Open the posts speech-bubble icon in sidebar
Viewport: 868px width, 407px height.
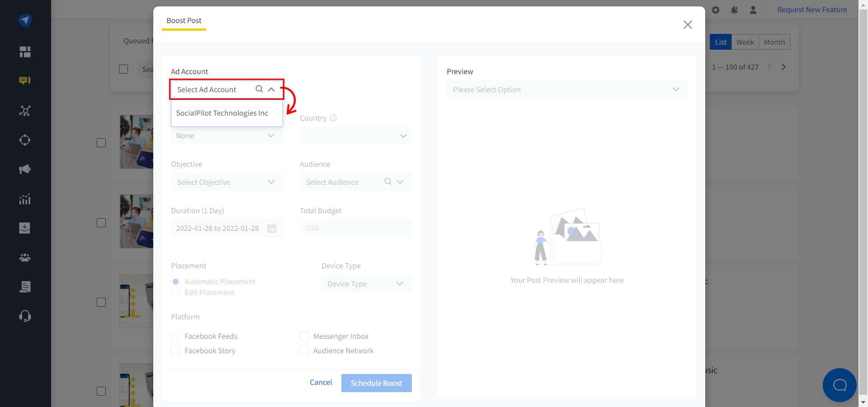[25, 81]
